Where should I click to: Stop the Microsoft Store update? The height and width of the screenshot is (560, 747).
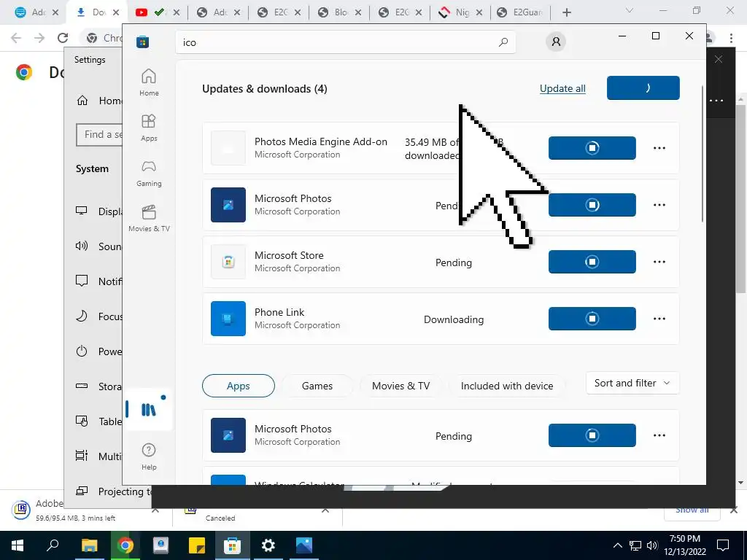tap(592, 262)
